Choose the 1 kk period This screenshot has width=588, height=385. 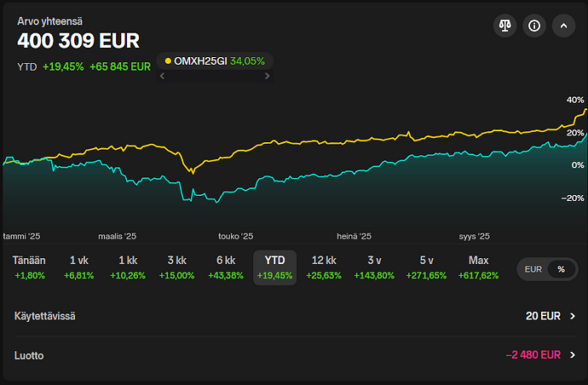point(128,267)
